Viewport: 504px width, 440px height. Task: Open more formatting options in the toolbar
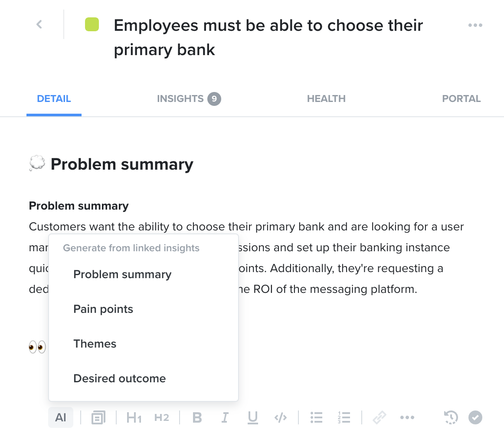(x=407, y=417)
